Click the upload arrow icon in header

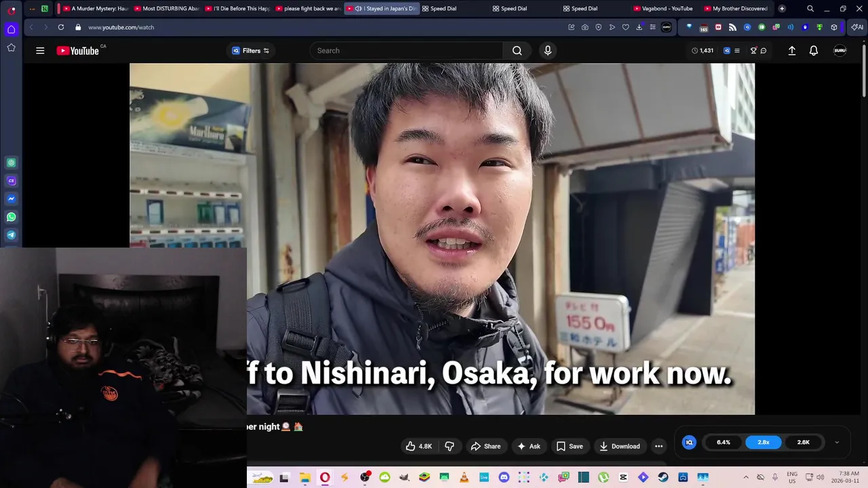tap(791, 51)
